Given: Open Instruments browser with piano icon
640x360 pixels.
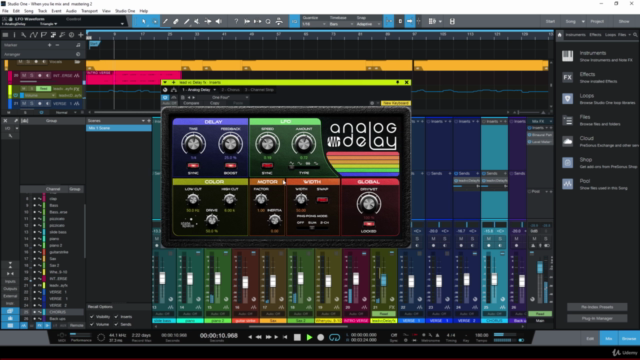Looking at the screenshot, I should click(567, 56).
